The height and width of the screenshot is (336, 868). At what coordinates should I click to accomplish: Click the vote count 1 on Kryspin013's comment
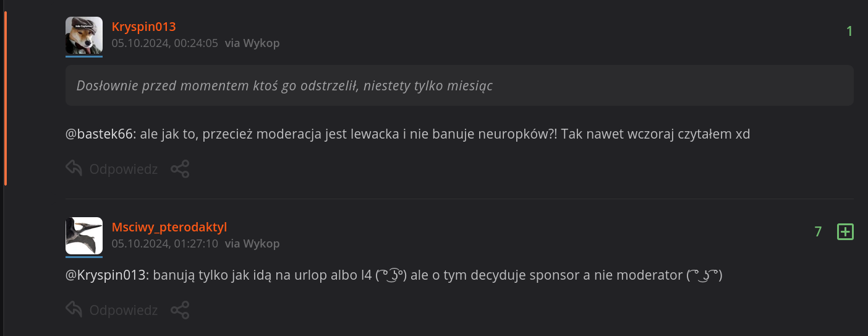point(849,31)
